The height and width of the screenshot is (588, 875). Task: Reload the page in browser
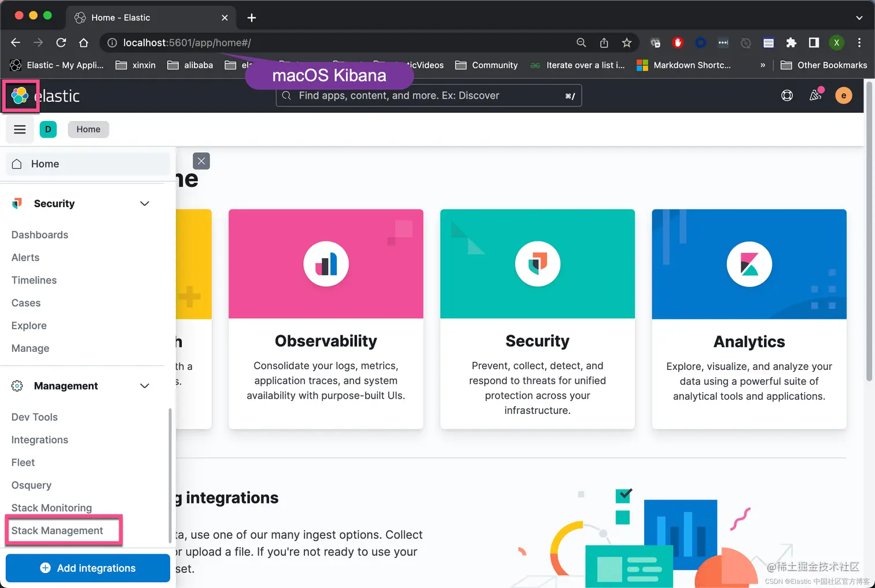61,42
